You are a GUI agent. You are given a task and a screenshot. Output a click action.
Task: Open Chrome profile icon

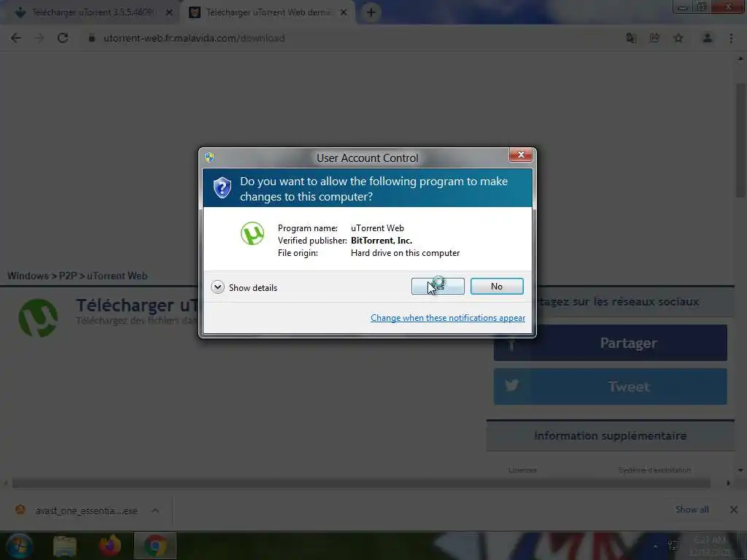coord(708,38)
